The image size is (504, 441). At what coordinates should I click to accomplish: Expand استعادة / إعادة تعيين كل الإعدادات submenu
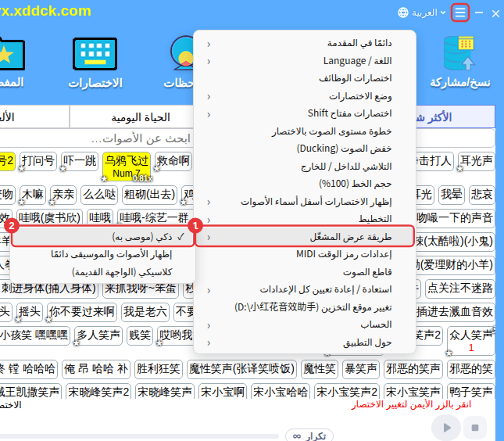point(305,289)
